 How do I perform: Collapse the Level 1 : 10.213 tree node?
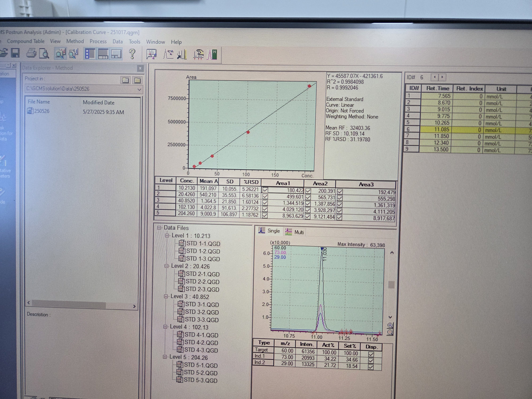tap(167, 236)
